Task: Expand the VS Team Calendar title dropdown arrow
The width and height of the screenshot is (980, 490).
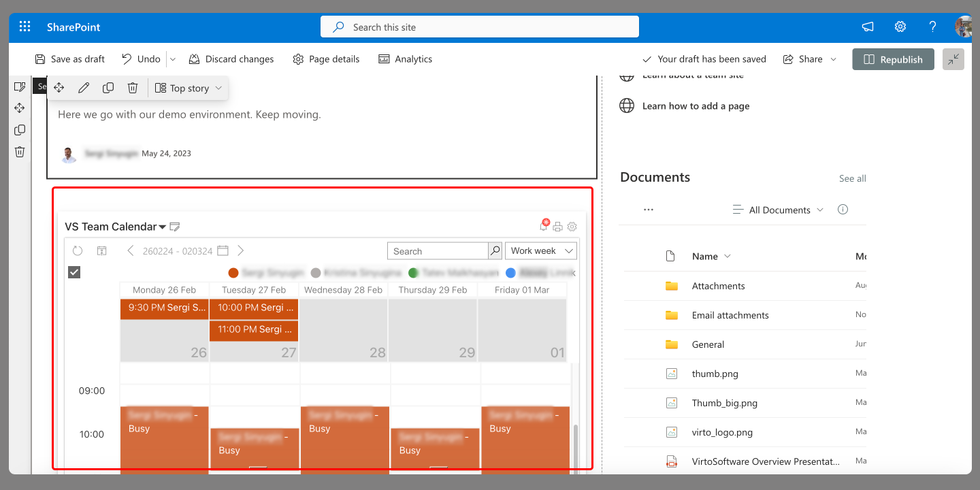Action: point(163,227)
